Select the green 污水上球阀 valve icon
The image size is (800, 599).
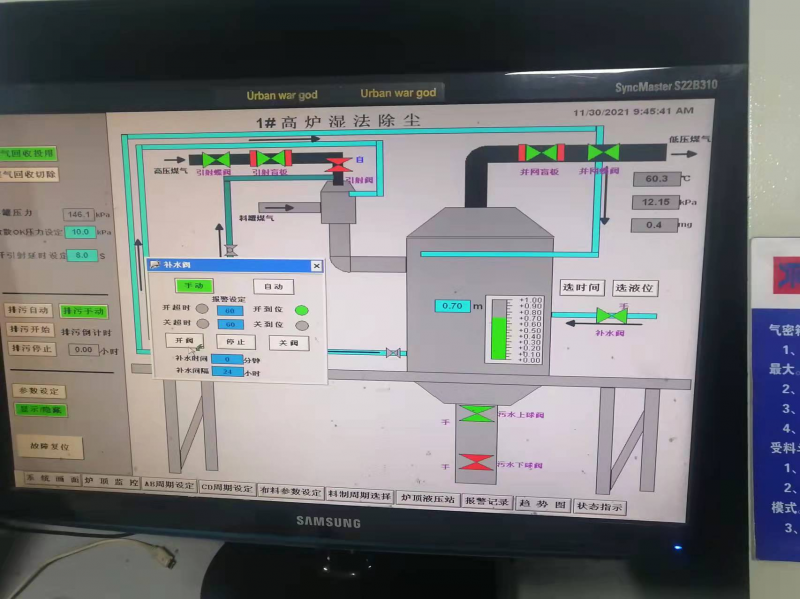point(477,414)
